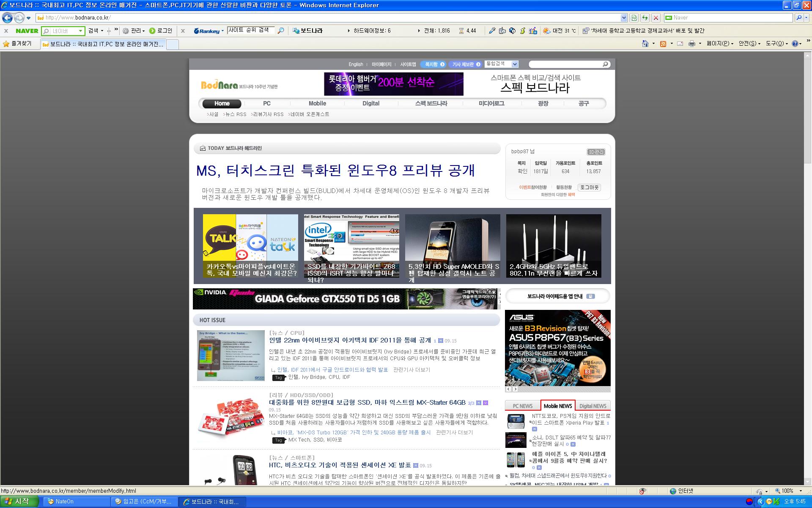Click the site search magnifier icon

(x=606, y=64)
